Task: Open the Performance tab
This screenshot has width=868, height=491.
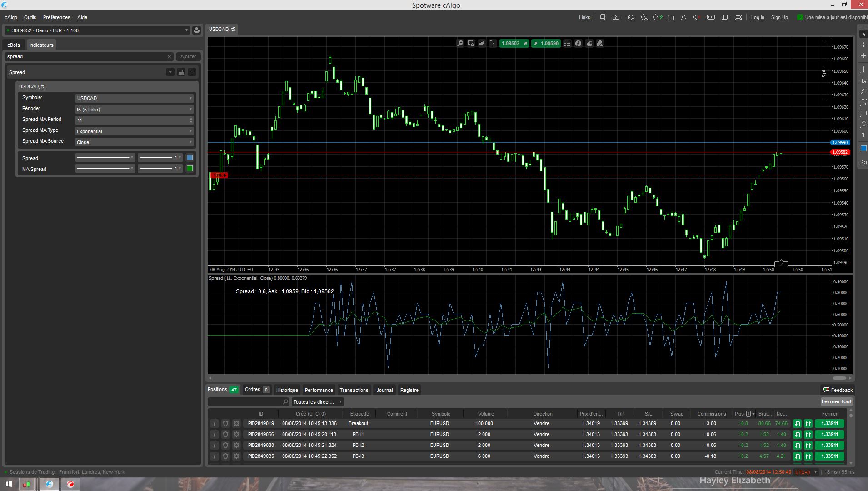Action: pos(319,390)
